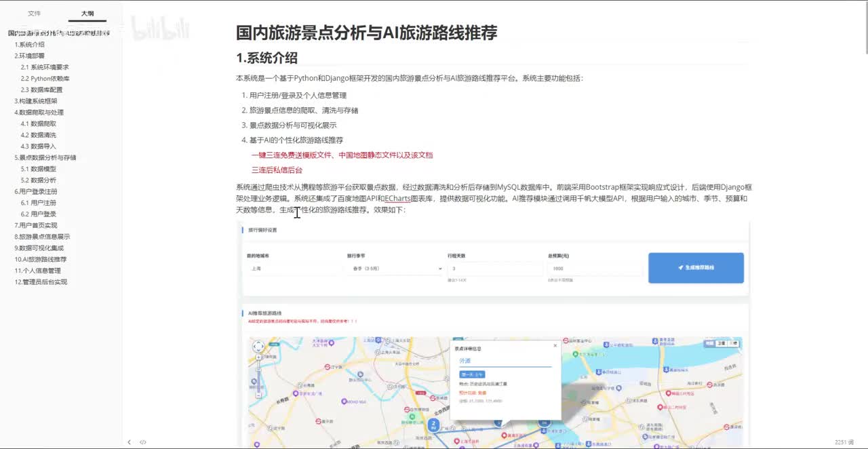The image size is (868, 449).
Task: Click the 外滩 title in the map popup
Action: point(465,361)
